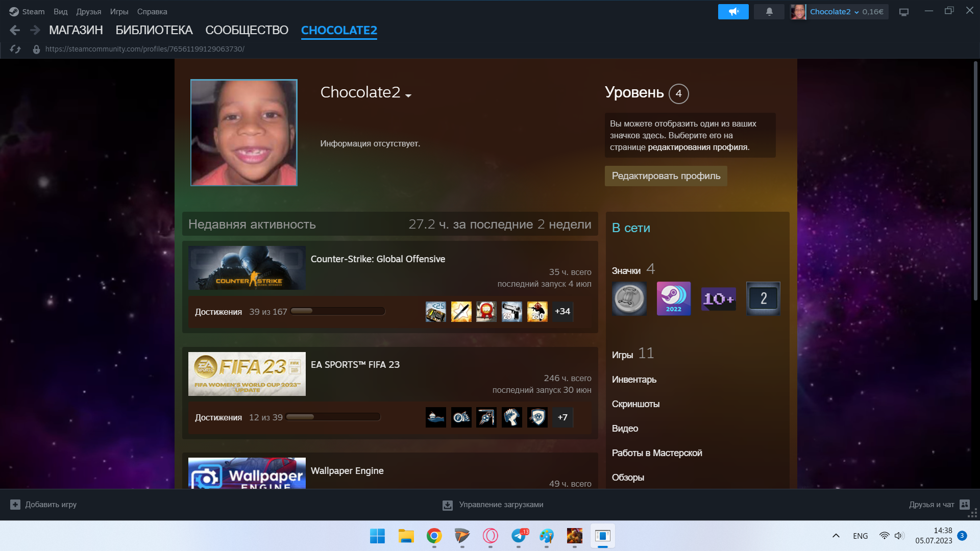Open the Вид menu
The height and width of the screenshot is (551, 980).
coord(61,11)
